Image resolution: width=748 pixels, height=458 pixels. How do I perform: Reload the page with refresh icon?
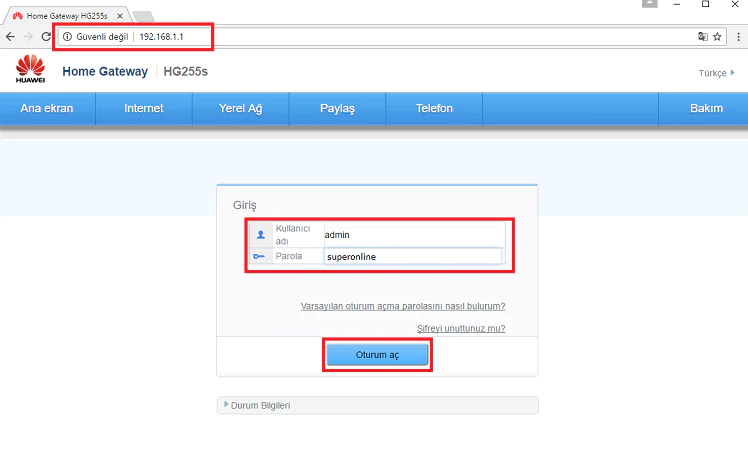click(46, 37)
